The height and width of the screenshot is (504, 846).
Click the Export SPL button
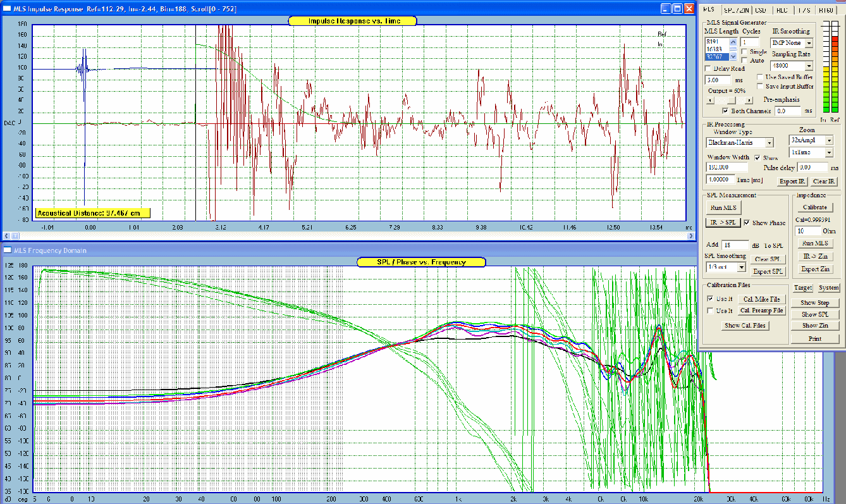click(x=769, y=272)
